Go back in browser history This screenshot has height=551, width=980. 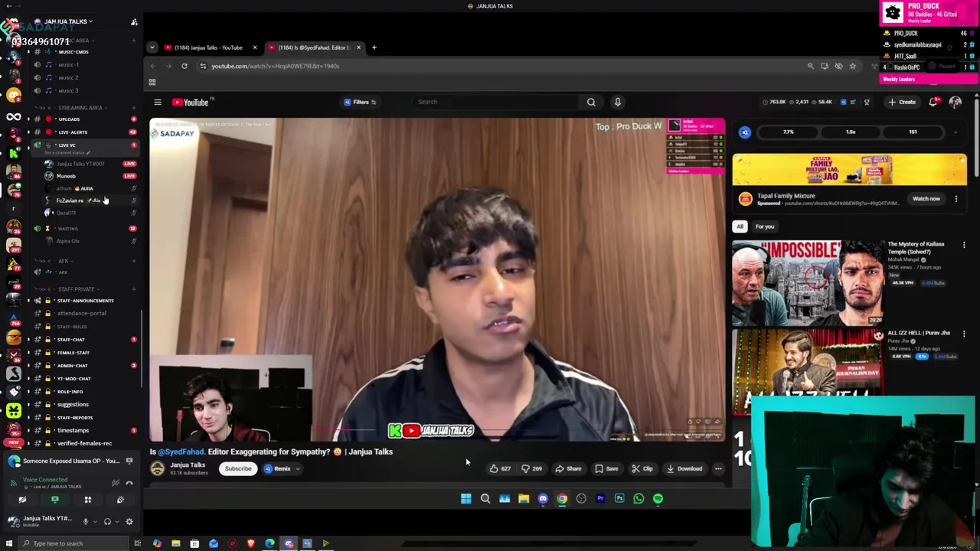click(x=153, y=66)
